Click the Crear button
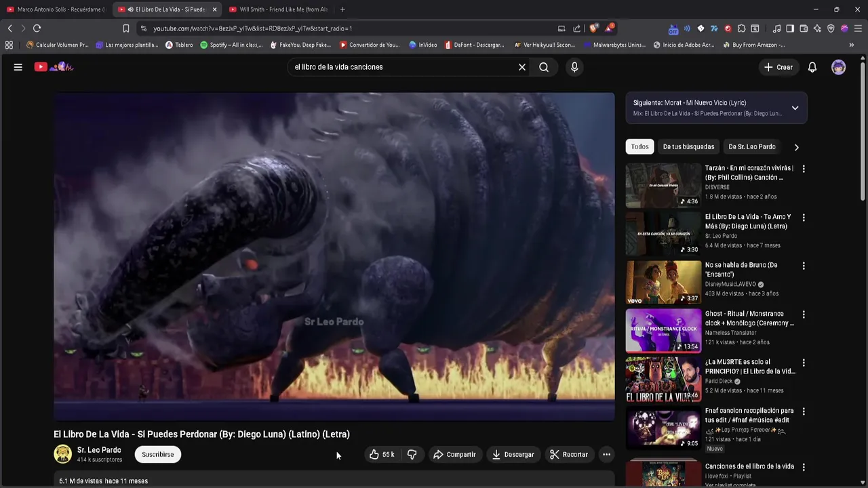 778,67
